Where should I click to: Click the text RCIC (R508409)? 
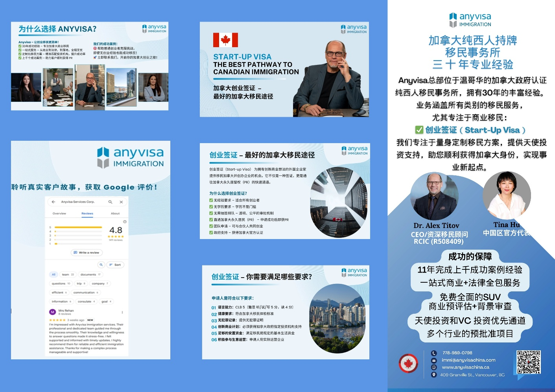click(x=439, y=241)
